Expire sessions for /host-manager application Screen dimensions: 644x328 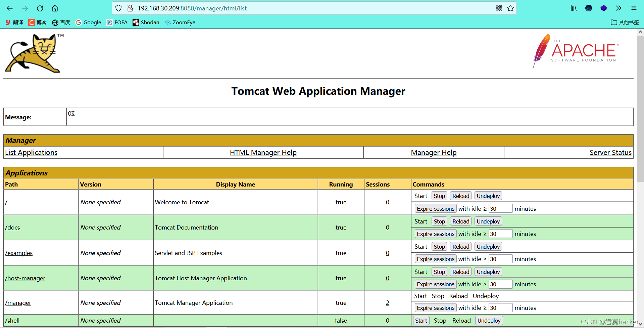click(x=436, y=284)
